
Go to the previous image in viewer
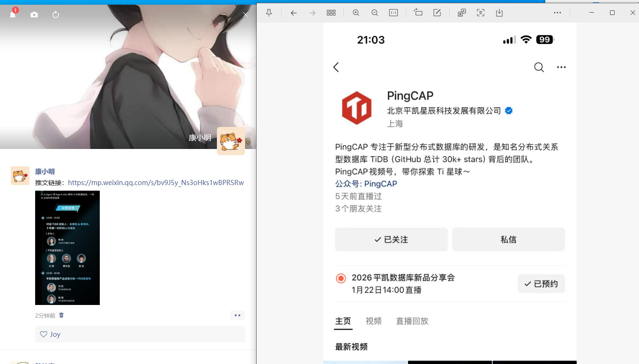point(294,13)
